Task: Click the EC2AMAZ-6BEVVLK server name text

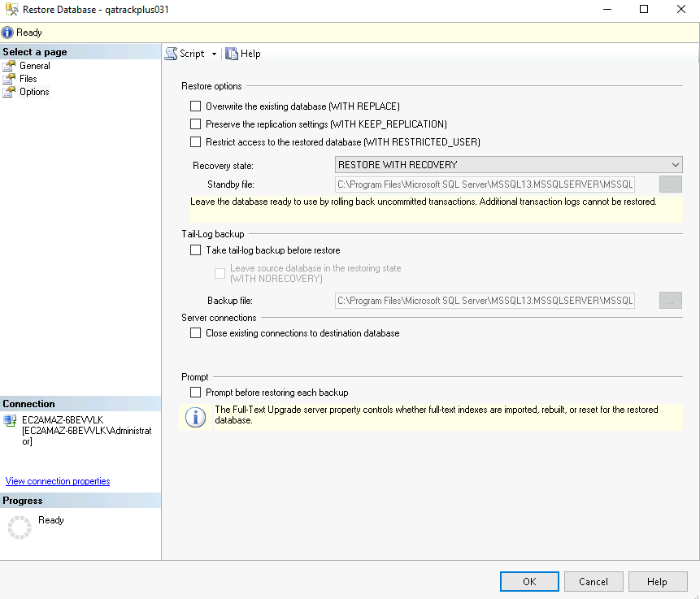Action: click(x=63, y=420)
